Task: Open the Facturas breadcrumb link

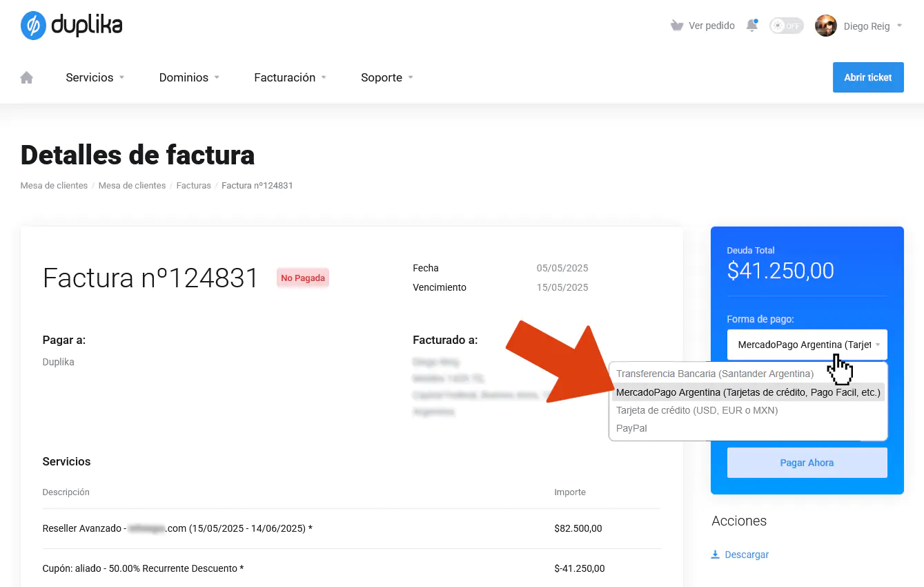Action: (x=193, y=186)
